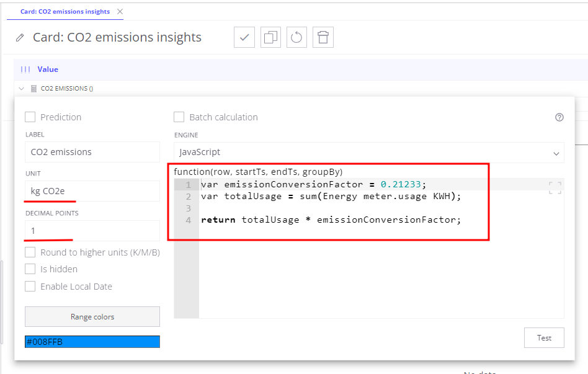Click the #008FFB blue color swatch
Viewport: 588px width, 374px height.
[x=92, y=342]
